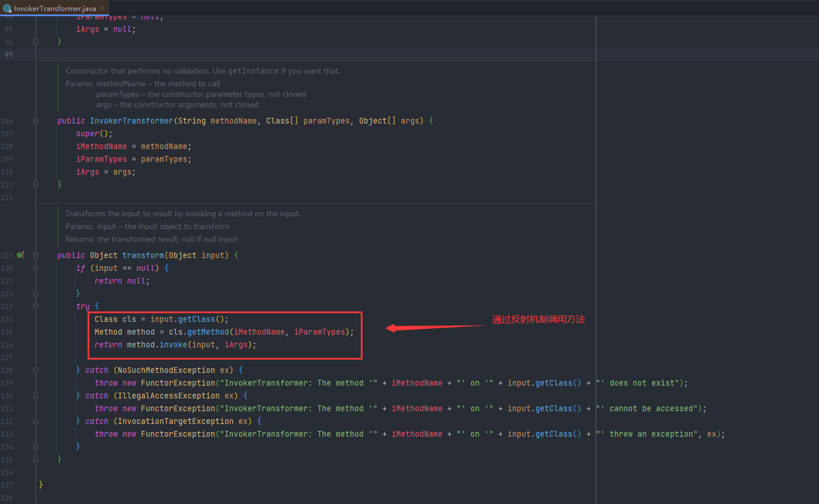819x504 pixels.
Task: Close the InvokerTransformer.java tab
Action: (103, 8)
